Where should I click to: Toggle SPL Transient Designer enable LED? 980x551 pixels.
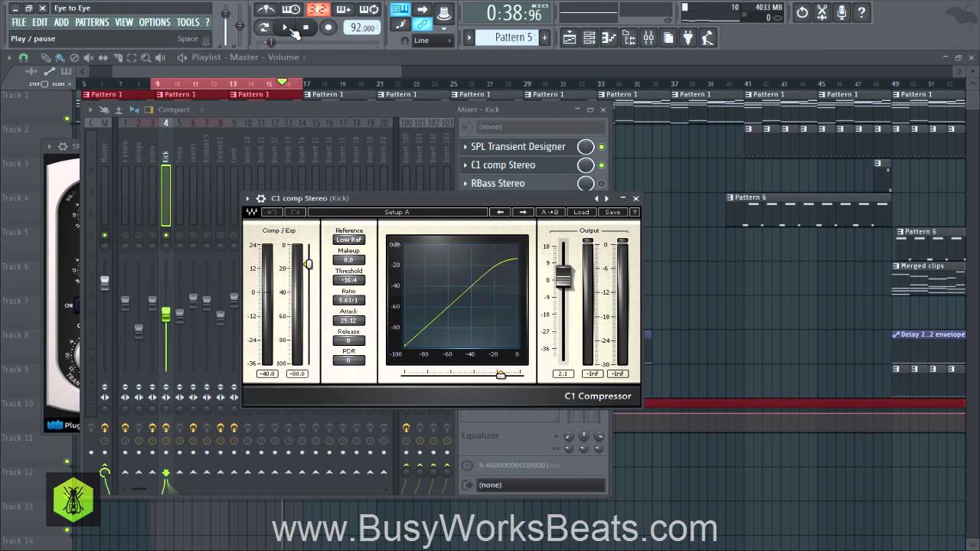click(x=602, y=147)
